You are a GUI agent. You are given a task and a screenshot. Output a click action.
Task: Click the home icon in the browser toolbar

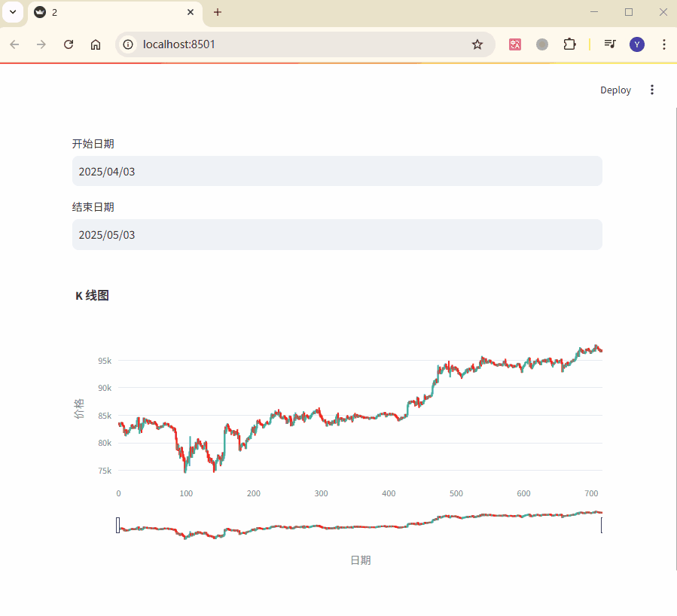pos(96,44)
